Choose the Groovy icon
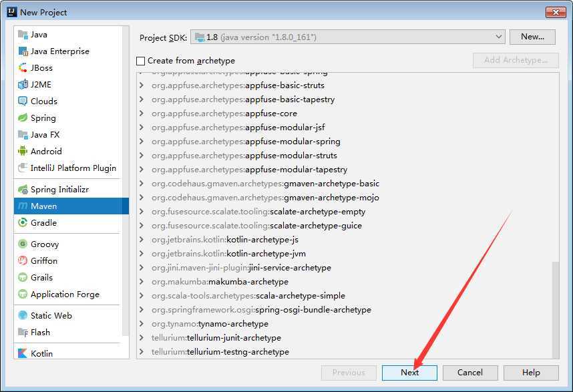Screen dimensions: 573x392 click(23, 244)
